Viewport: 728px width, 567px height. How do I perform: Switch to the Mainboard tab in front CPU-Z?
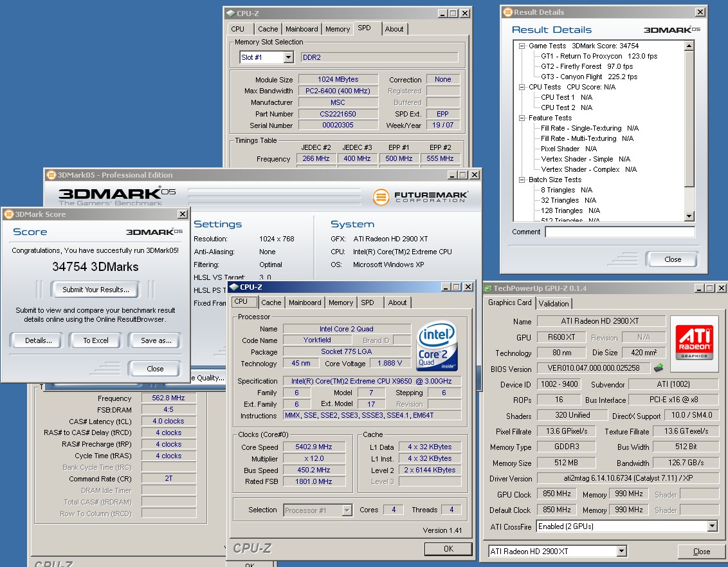coord(305,302)
